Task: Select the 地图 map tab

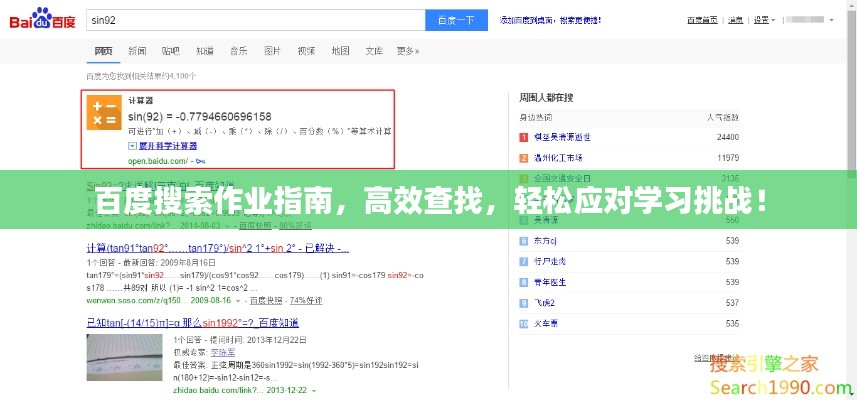Action: tap(340, 50)
